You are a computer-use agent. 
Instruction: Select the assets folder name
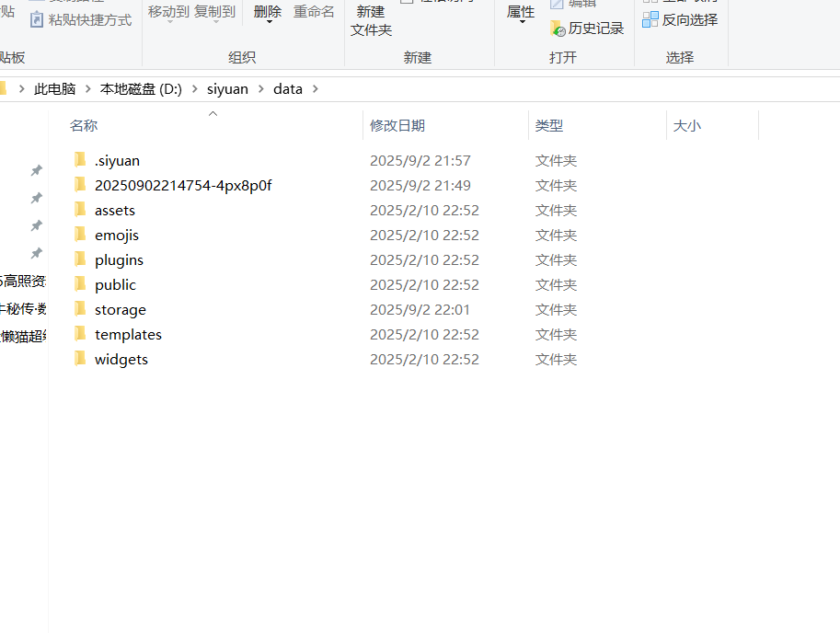point(115,211)
